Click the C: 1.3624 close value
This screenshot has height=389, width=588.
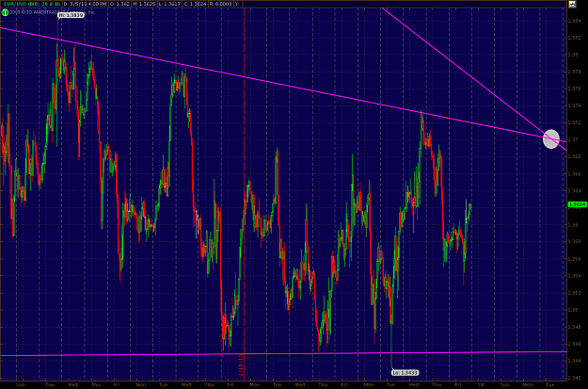[195, 4]
